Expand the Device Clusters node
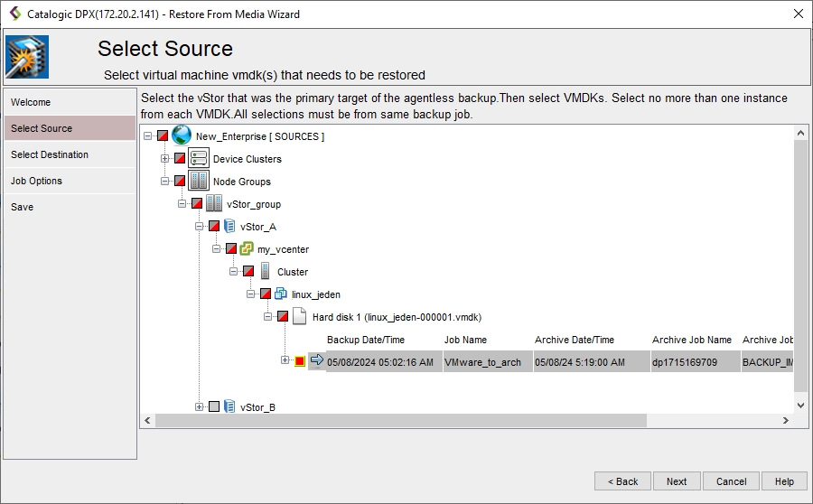This screenshot has height=504, width=813. 165,159
